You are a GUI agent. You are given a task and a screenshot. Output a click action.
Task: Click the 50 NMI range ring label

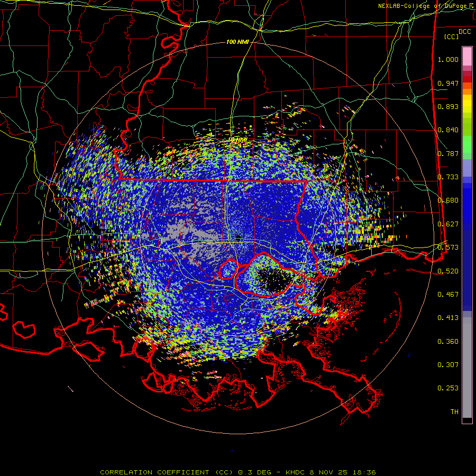click(x=238, y=140)
